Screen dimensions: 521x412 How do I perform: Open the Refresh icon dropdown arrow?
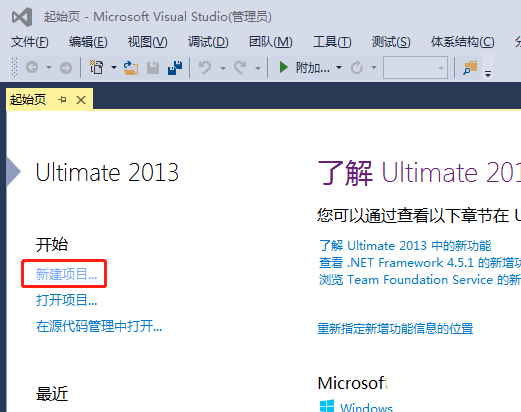click(374, 68)
